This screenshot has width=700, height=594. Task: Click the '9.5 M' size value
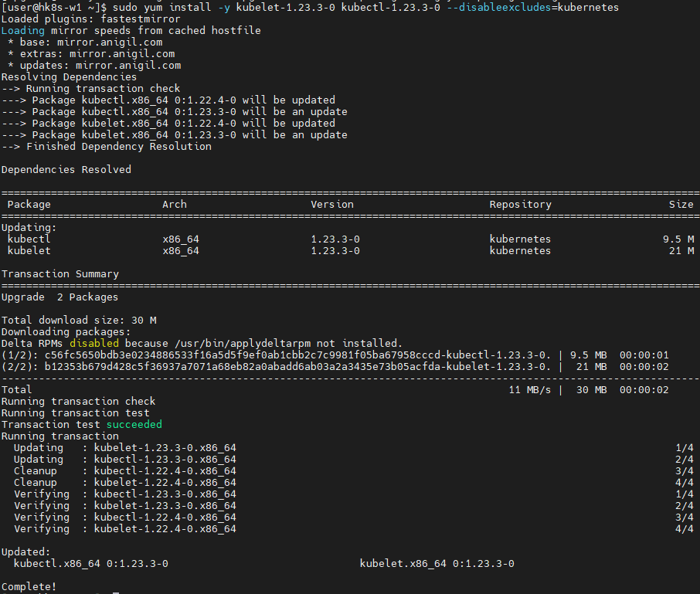[x=678, y=239]
